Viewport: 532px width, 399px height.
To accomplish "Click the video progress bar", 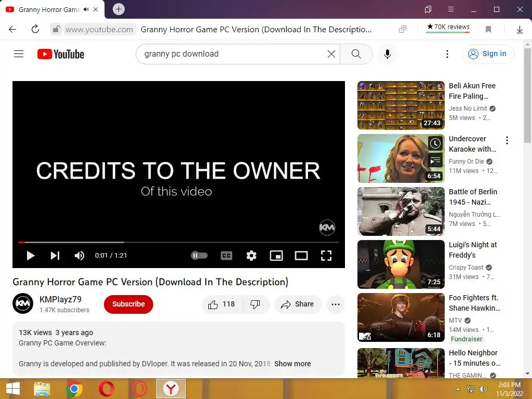I will [x=179, y=242].
